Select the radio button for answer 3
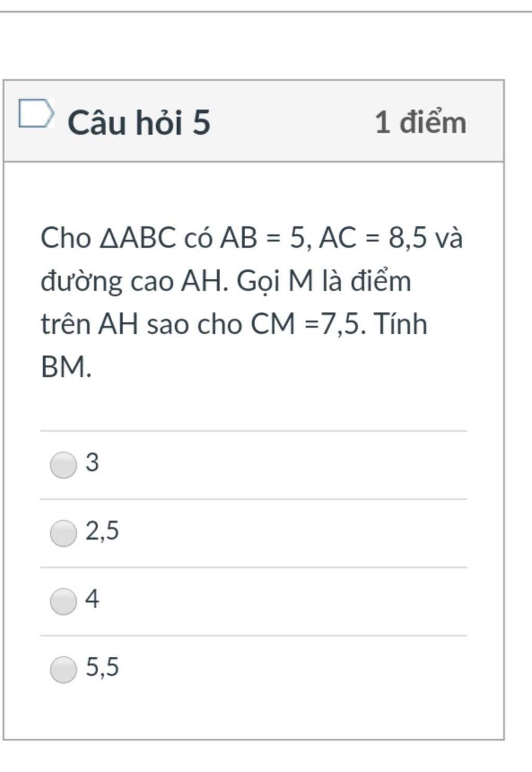Image resolution: width=532 pixels, height=772 pixels. coord(63,464)
